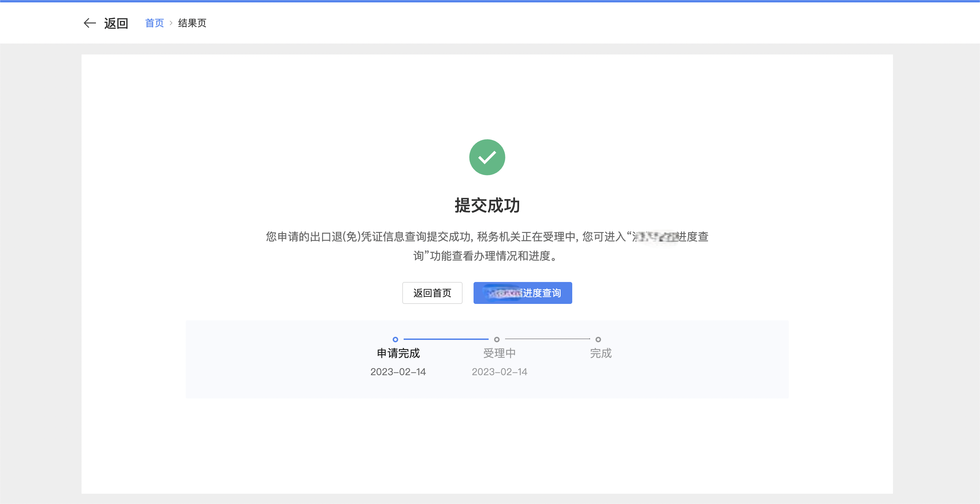The image size is (980, 504).
Task: Click the back arrow icon
Action: (89, 23)
